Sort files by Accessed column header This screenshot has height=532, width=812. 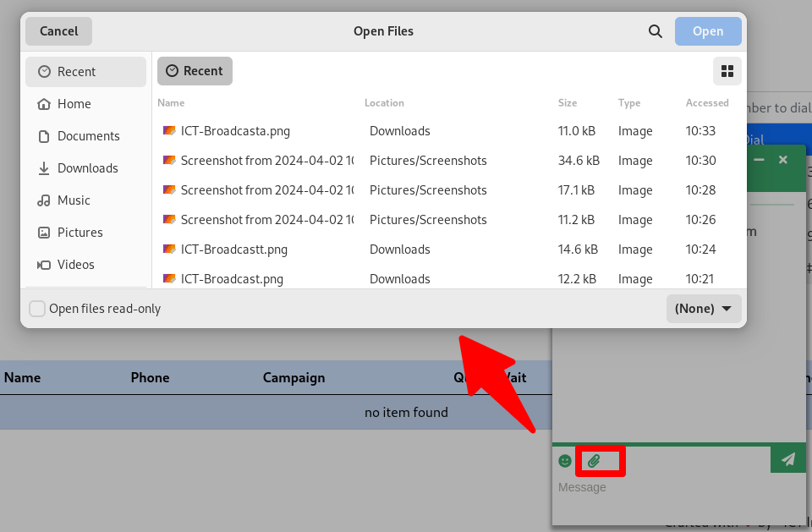706,103
